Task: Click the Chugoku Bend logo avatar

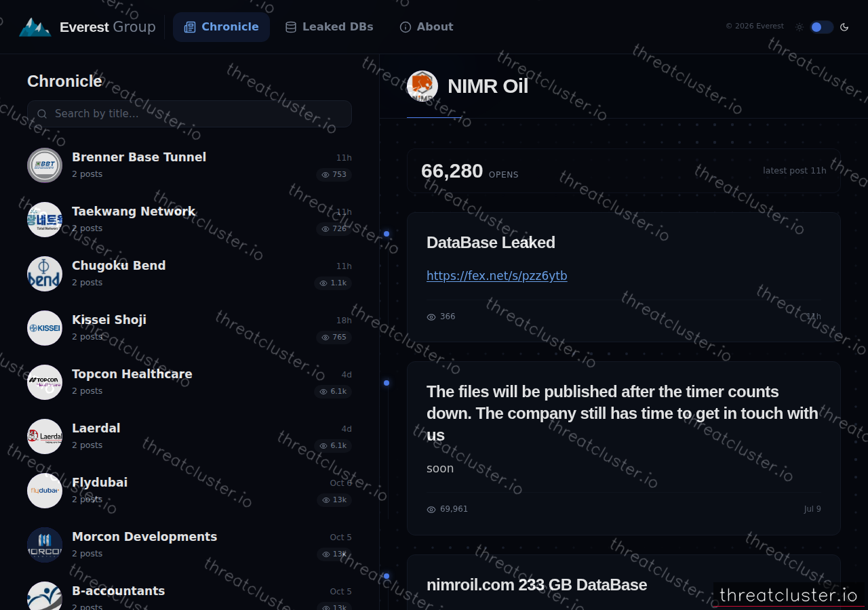Action: (x=45, y=274)
